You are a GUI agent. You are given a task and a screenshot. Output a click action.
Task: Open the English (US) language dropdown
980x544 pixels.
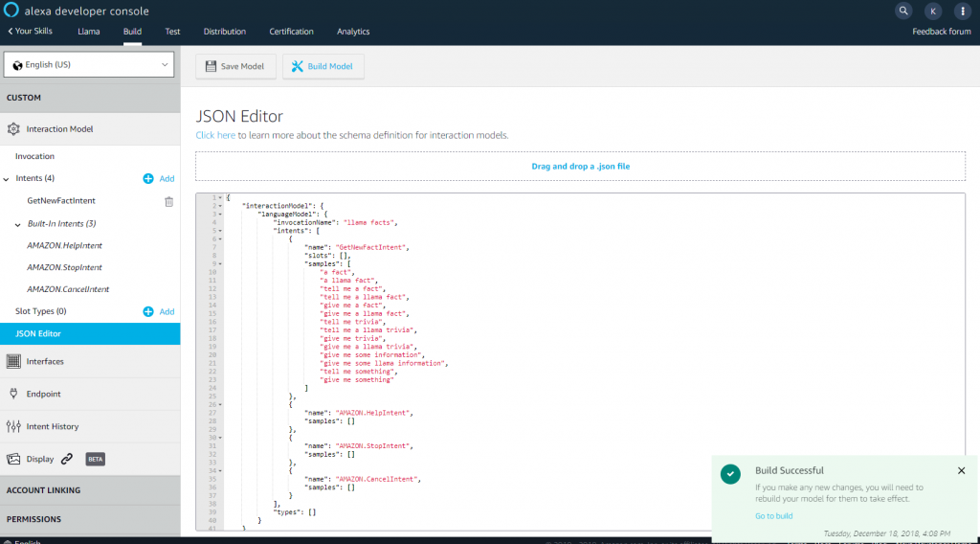[x=89, y=64]
